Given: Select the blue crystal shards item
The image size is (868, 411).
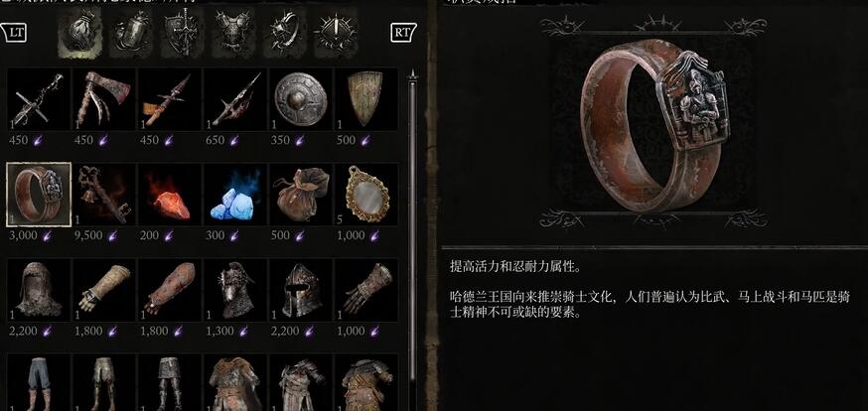Looking at the screenshot, I should [235, 195].
